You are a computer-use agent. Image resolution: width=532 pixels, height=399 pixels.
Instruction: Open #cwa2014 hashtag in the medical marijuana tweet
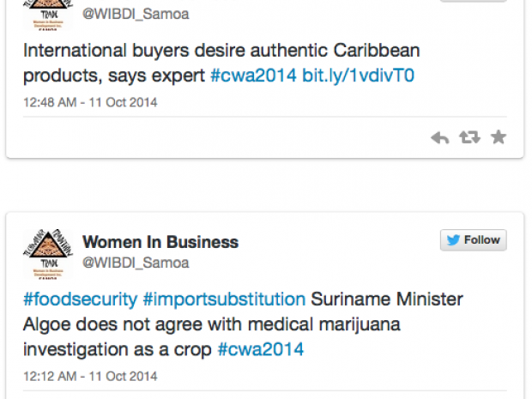point(261,349)
